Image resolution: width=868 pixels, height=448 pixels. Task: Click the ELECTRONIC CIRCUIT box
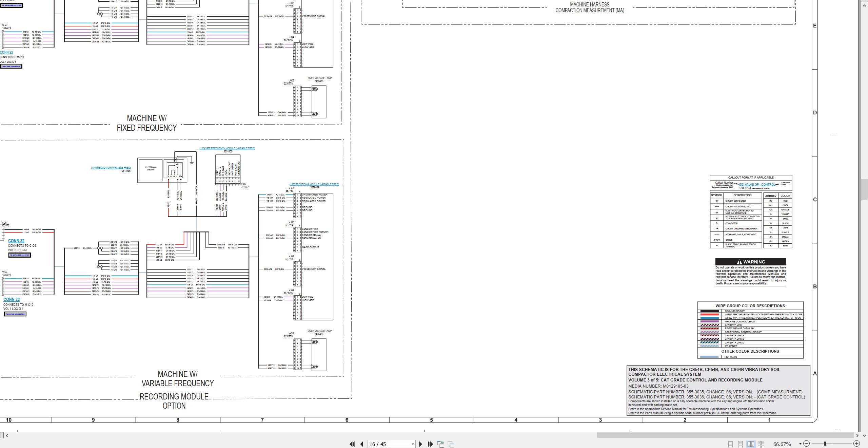151,170
